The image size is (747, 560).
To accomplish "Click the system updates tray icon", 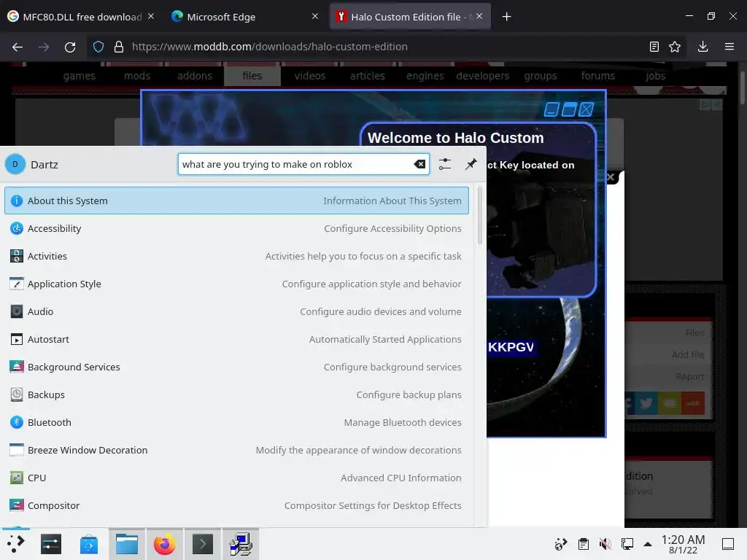I will click(x=561, y=544).
